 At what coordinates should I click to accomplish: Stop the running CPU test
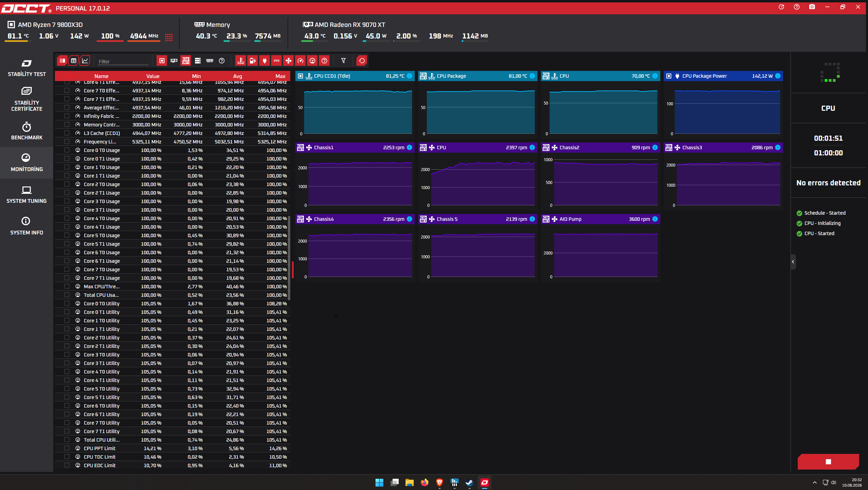[x=828, y=462]
